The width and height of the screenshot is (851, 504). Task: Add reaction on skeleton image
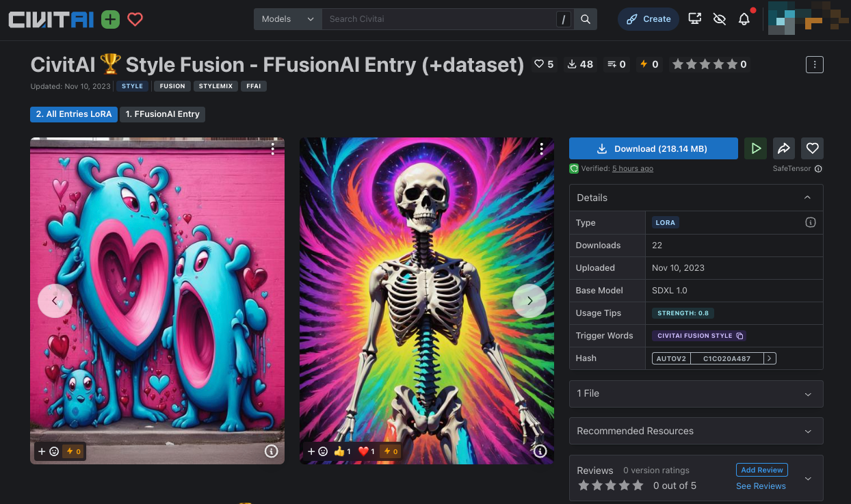(x=317, y=451)
